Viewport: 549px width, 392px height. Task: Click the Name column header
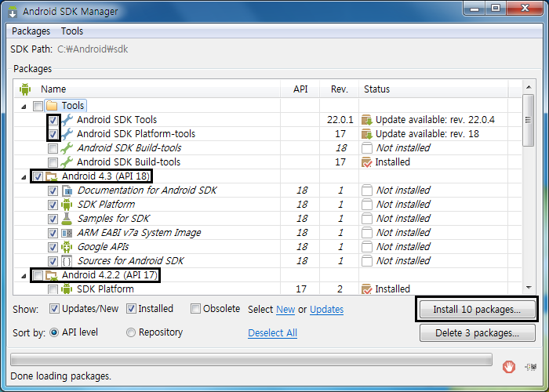point(147,89)
